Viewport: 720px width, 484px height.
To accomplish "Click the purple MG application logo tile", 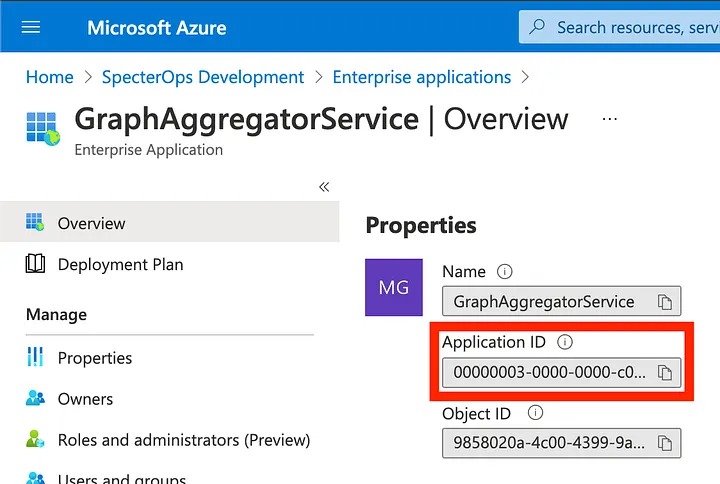I will [394, 288].
